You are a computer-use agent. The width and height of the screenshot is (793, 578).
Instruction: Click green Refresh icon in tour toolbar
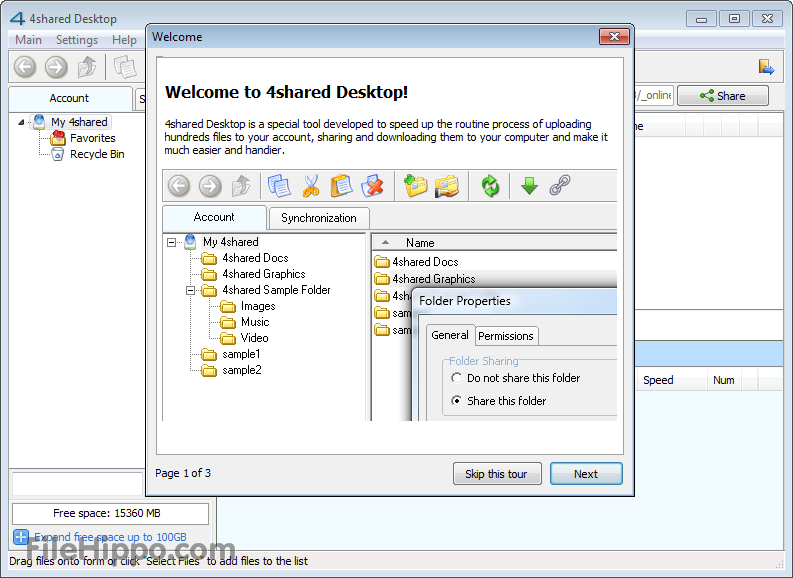[490, 186]
